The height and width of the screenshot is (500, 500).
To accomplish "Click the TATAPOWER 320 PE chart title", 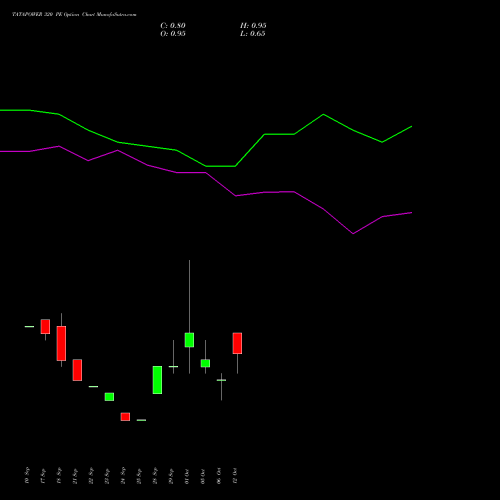I will tap(74, 15).
